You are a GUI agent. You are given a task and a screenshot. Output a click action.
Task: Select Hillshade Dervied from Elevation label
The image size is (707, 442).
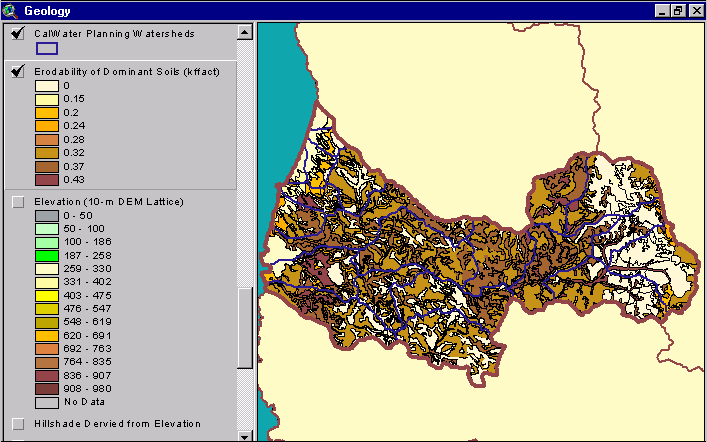coord(118,424)
